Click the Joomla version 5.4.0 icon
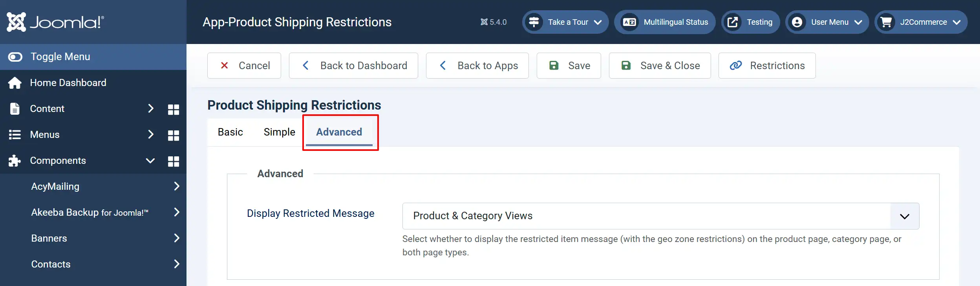This screenshot has height=286, width=980. (484, 22)
